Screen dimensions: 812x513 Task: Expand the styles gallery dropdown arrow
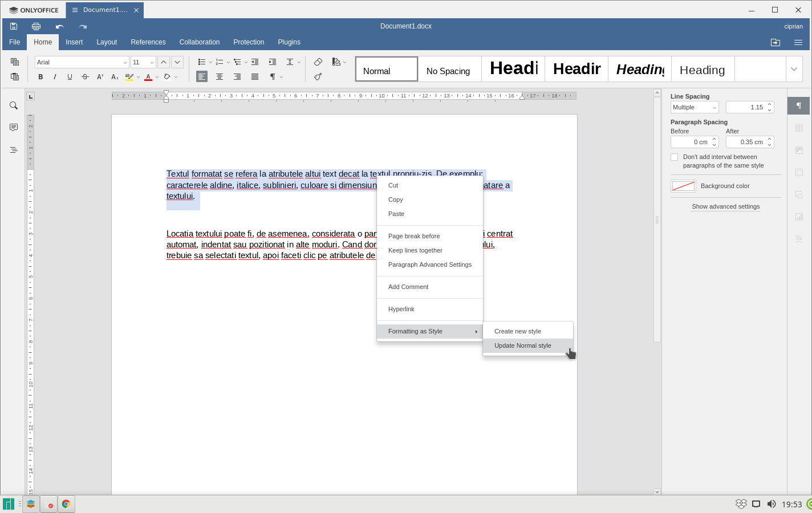(794, 69)
